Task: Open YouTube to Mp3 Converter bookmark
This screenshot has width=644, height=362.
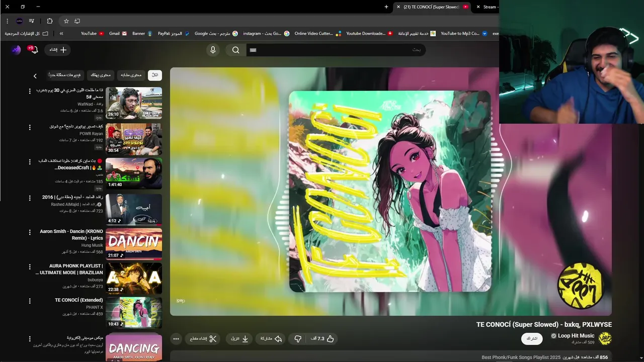Action: 464,34
